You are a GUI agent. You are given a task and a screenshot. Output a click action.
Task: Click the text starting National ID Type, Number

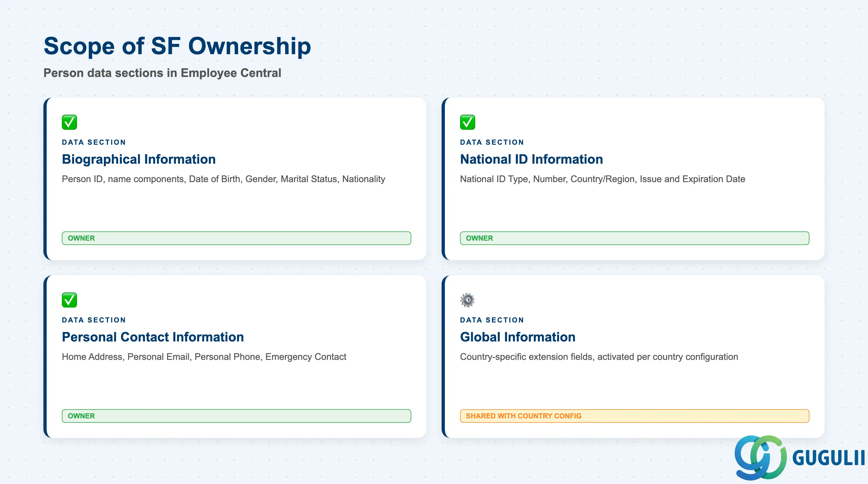[602, 179]
